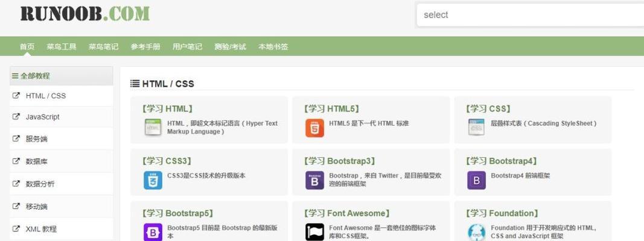Open 参考手册 in navigation bar
This screenshot has width=644, height=241.
145,47
